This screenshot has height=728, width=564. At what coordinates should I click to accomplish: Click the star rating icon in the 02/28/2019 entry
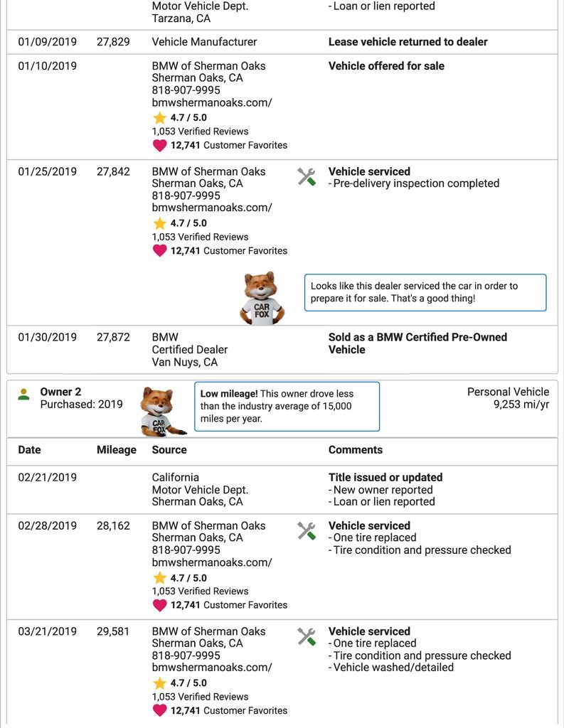pos(159,579)
